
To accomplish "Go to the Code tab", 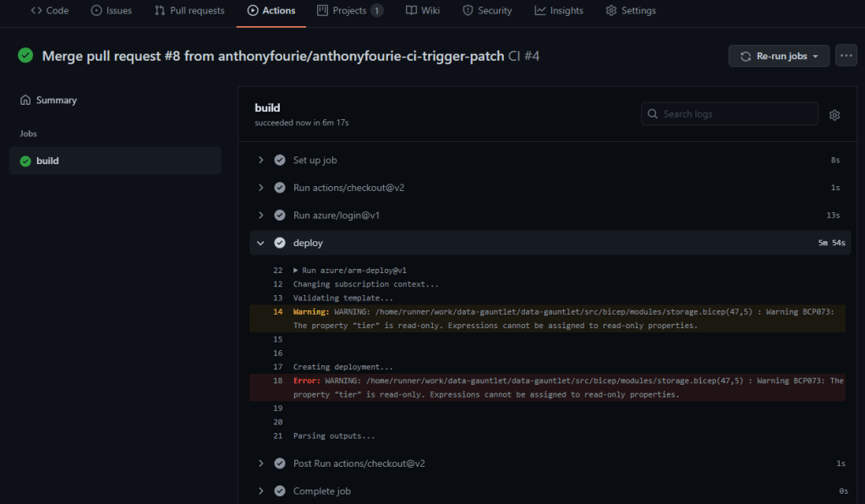I will point(50,11).
